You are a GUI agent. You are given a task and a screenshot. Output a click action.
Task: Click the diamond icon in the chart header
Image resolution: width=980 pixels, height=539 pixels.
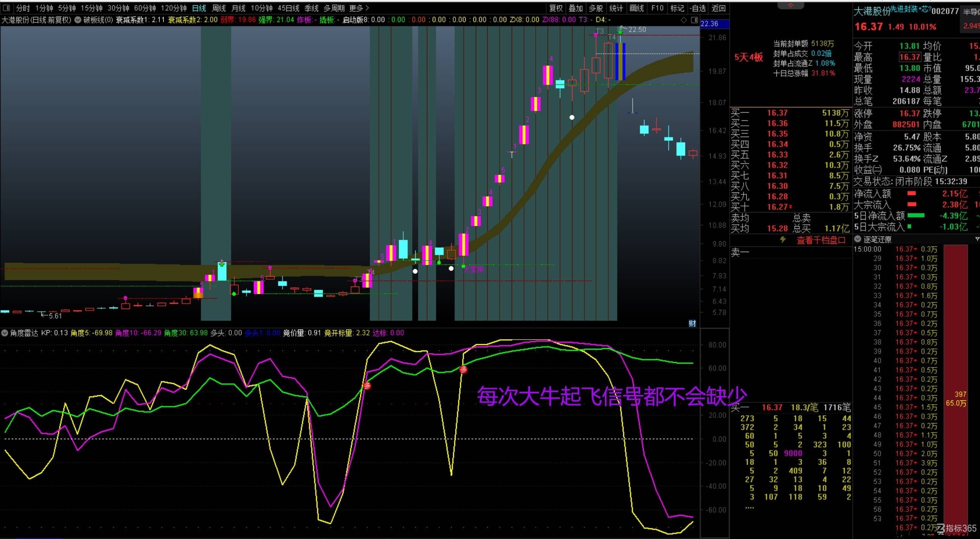pyautogui.click(x=684, y=20)
